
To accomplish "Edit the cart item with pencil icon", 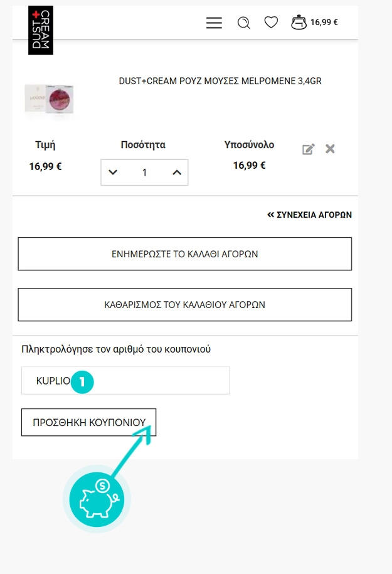I will coord(308,149).
